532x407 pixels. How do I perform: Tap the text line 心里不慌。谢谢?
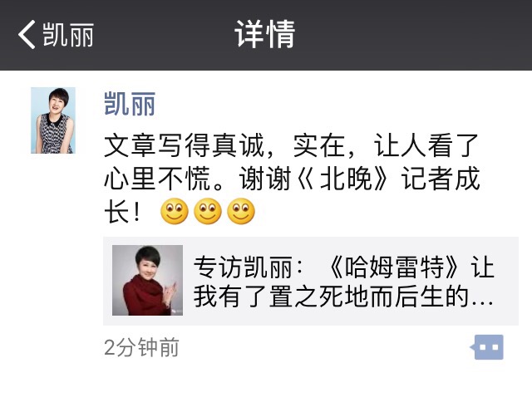[198, 179]
